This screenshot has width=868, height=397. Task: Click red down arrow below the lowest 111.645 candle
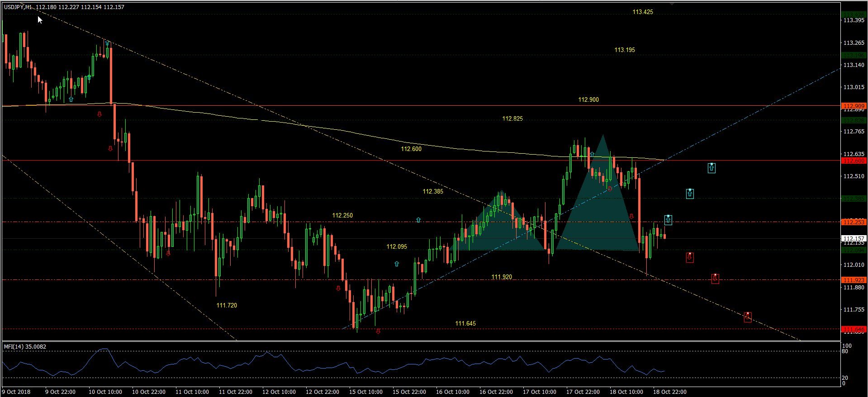click(x=378, y=331)
